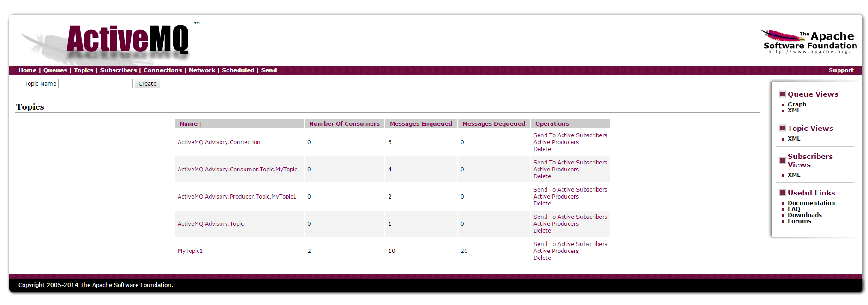Open the Network page
The image size is (868, 305).
(202, 70)
